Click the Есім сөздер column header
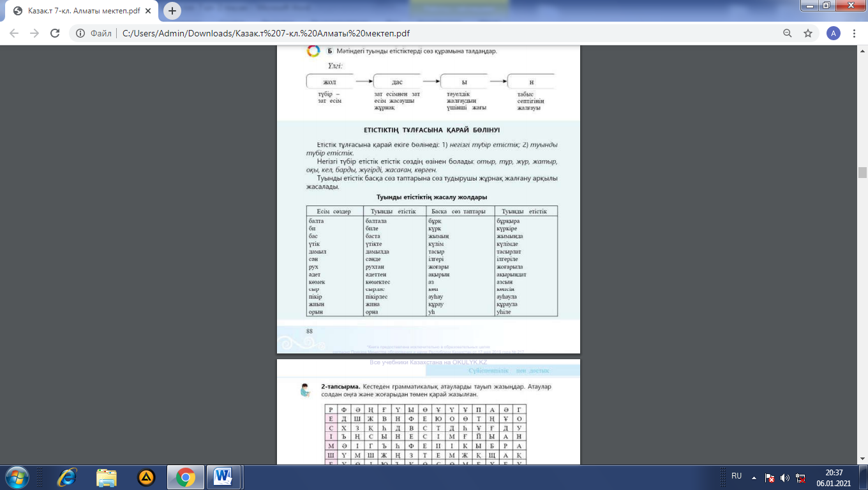The image size is (868, 490). tap(334, 211)
